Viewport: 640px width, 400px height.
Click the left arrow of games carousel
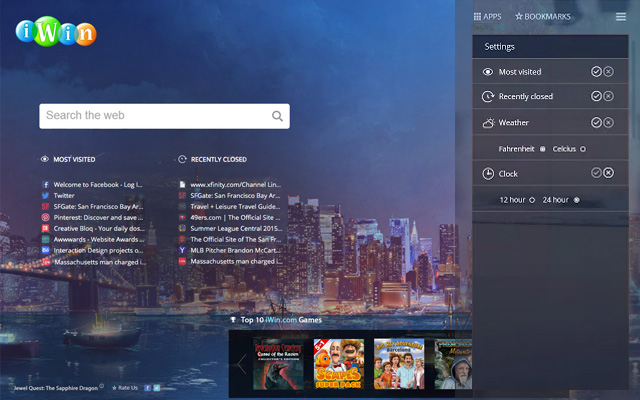(242, 364)
